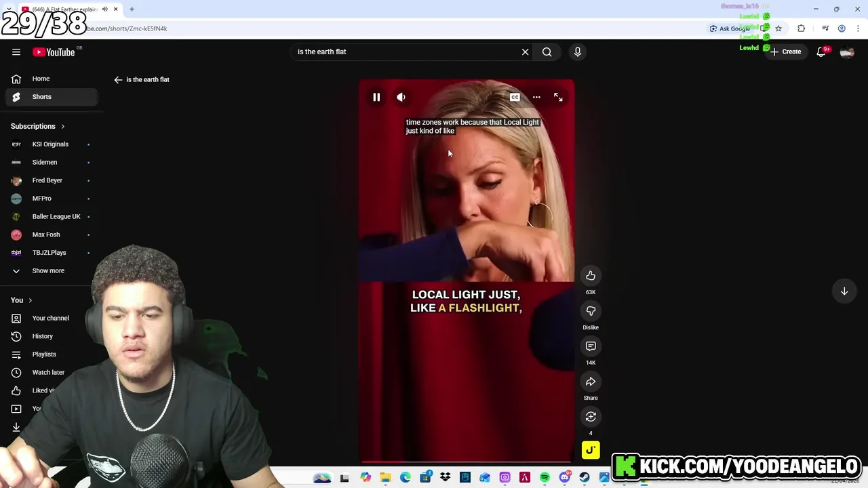Expand the You section
Viewport: 868px width, 488px height.
point(21,300)
